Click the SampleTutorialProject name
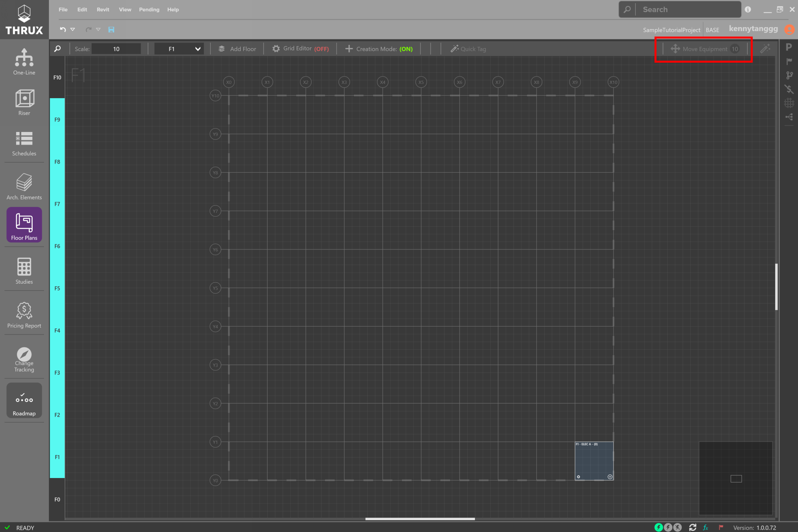The image size is (798, 532). point(672,30)
